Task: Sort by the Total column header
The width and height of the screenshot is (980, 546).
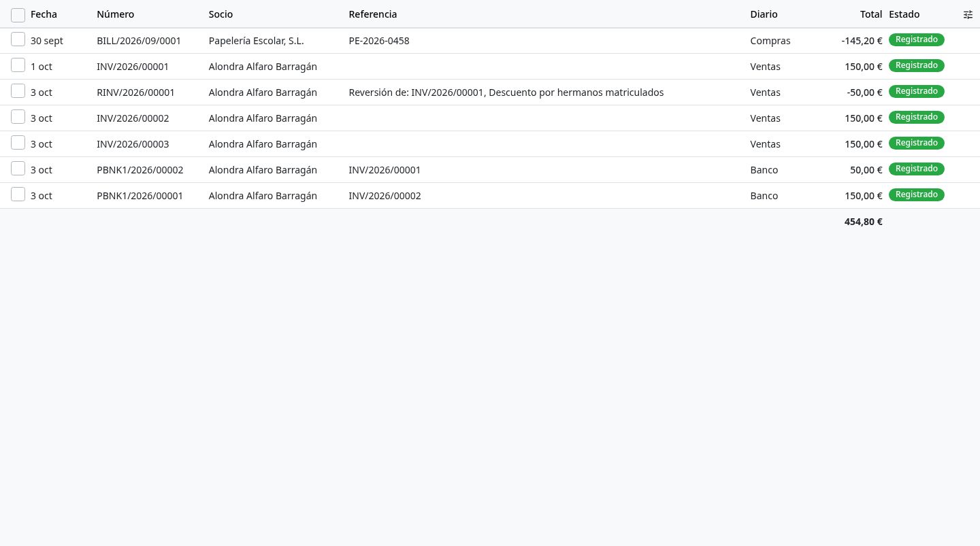Action: tap(871, 14)
